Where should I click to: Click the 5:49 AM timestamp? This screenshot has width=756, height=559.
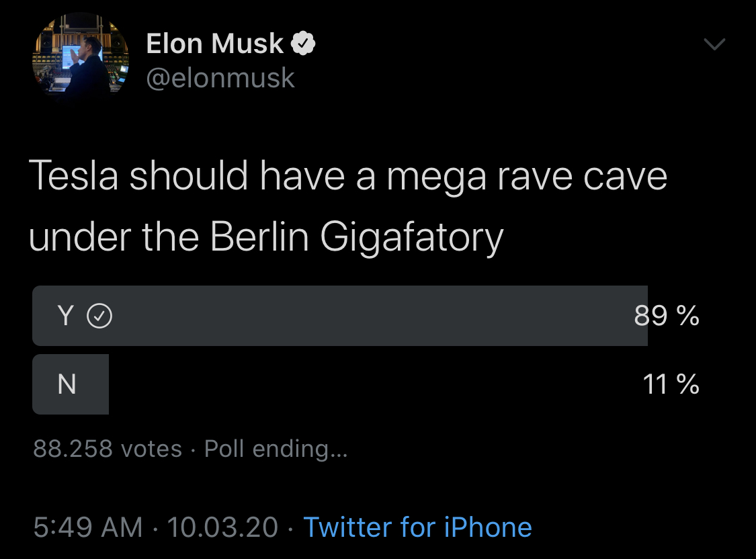pyautogui.click(x=88, y=527)
